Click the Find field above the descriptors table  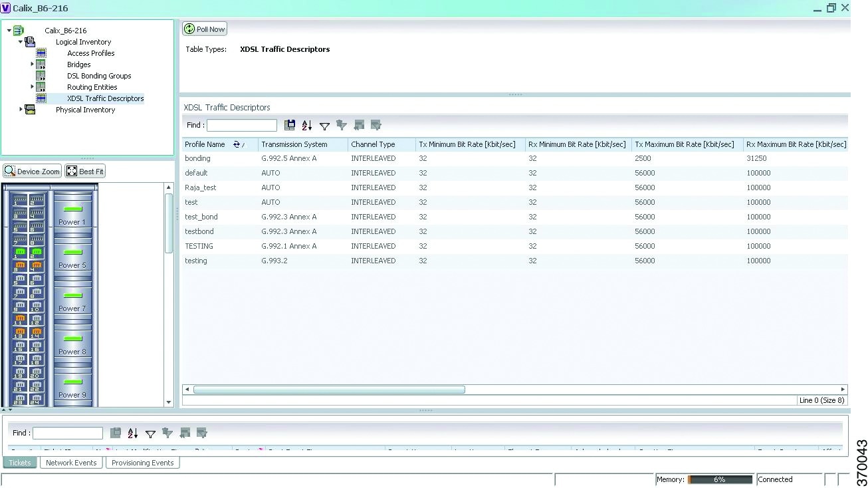[241, 125]
